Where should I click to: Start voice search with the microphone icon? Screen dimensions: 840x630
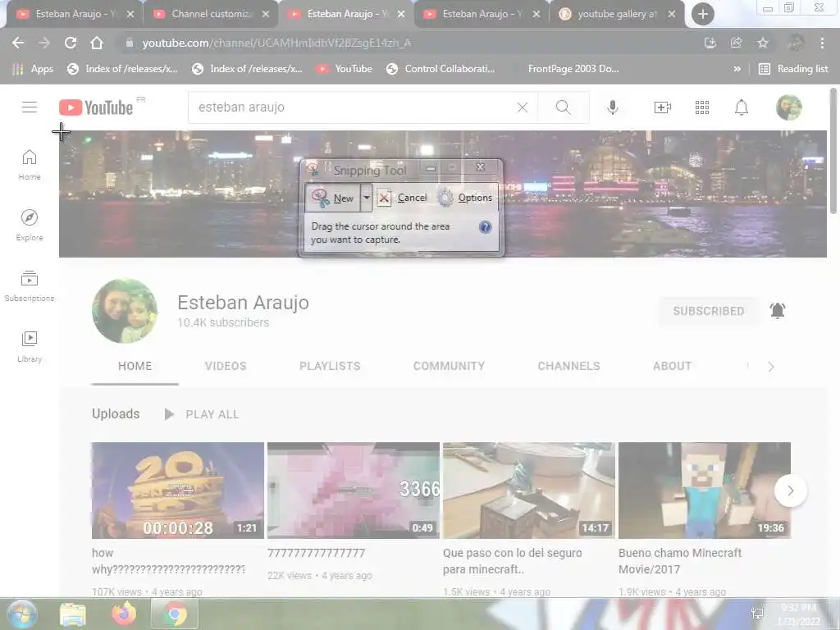pyautogui.click(x=612, y=107)
